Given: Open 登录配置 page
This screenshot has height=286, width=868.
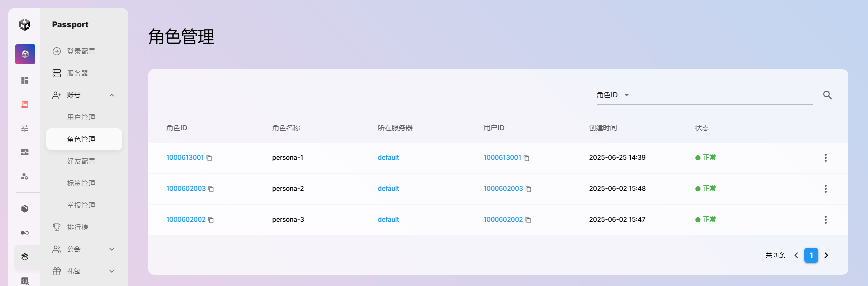Looking at the screenshot, I should pyautogui.click(x=81, y=51).
